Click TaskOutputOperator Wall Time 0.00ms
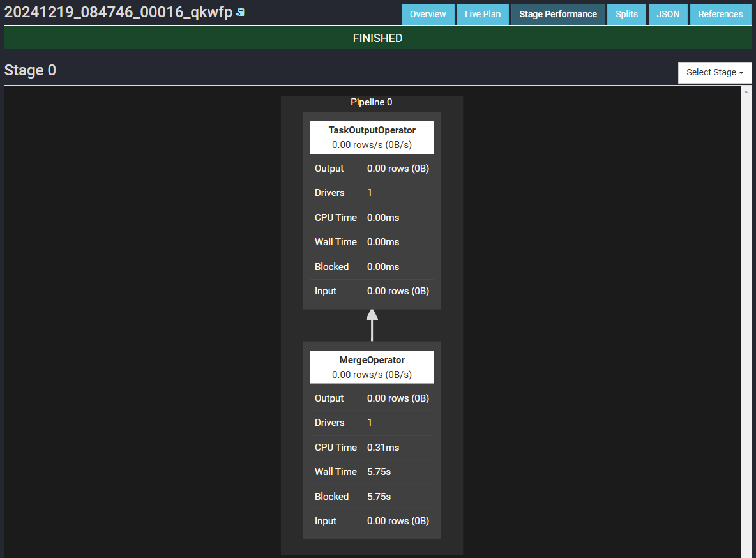Viewport: 756px width, 558px height. [383, 242]
